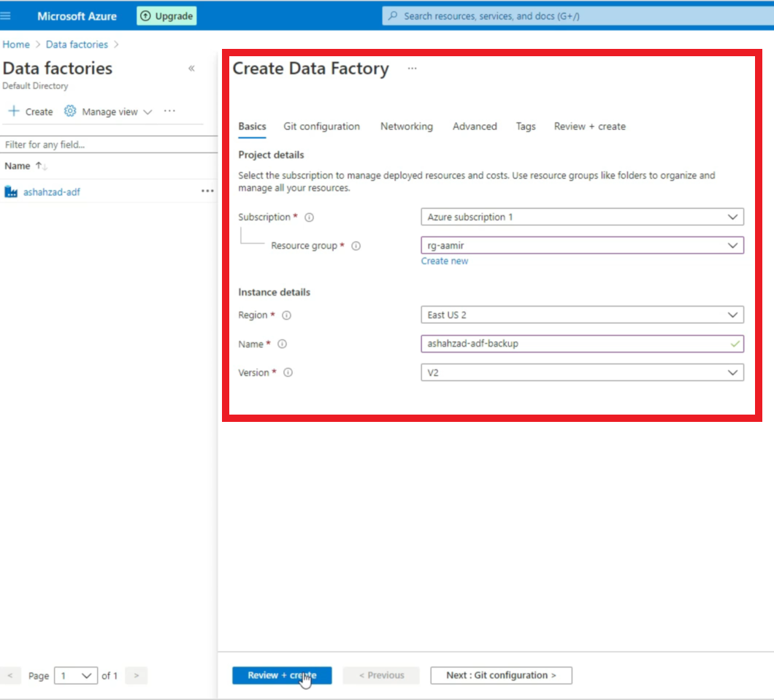The width and height of the screenshot is (774, 700).
Task: Click the Name field ashahzad-adf-backup
Action: [582, 343]
